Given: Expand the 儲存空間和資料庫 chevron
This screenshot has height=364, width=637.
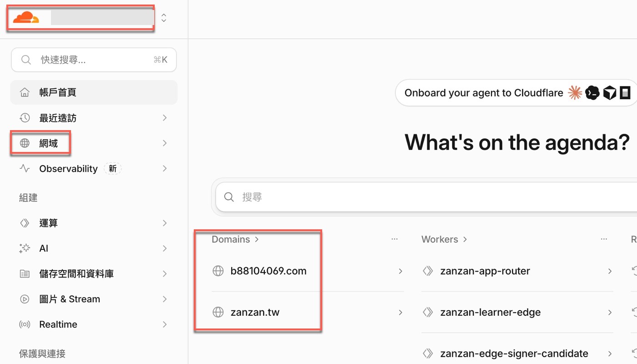Looking at the screenshot, I should pos(165,274).
